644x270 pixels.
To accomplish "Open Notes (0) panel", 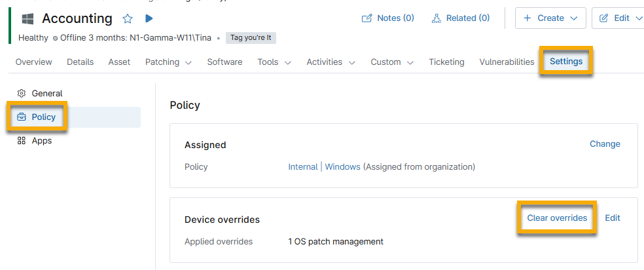I will pos(388,18).
